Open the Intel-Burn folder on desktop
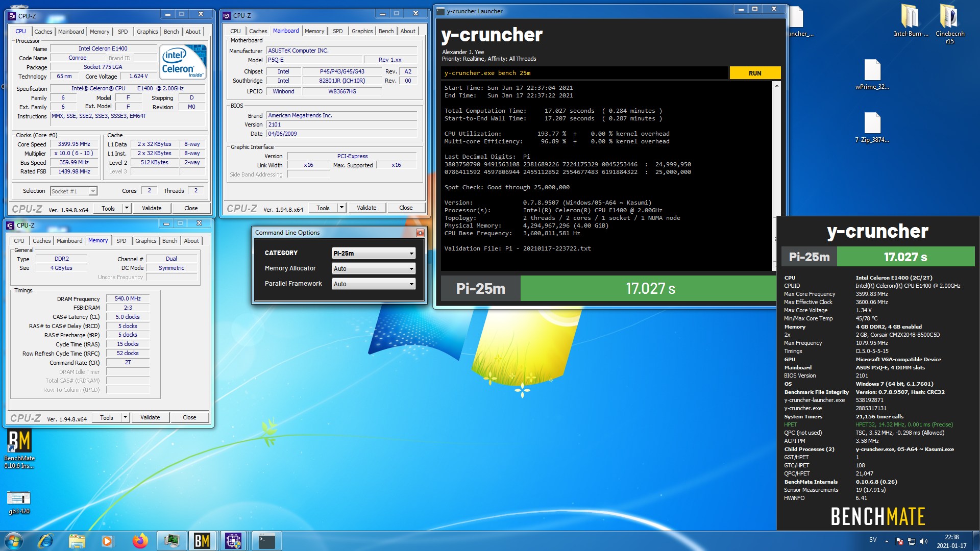The height and width of the screenshot is (551, 980). pyautogui.click(x=911, y=20)
